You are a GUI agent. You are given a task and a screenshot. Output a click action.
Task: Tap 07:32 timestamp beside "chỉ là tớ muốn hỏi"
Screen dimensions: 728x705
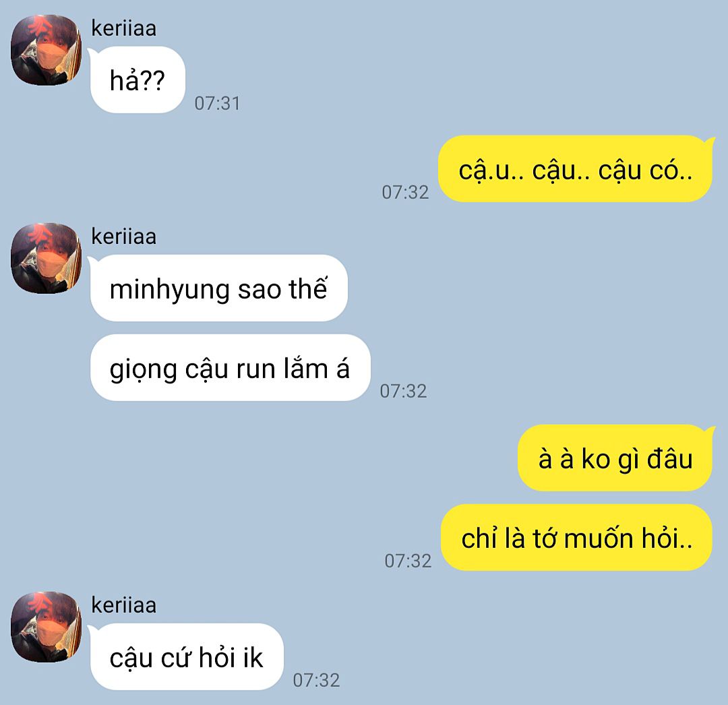[408, 561]
